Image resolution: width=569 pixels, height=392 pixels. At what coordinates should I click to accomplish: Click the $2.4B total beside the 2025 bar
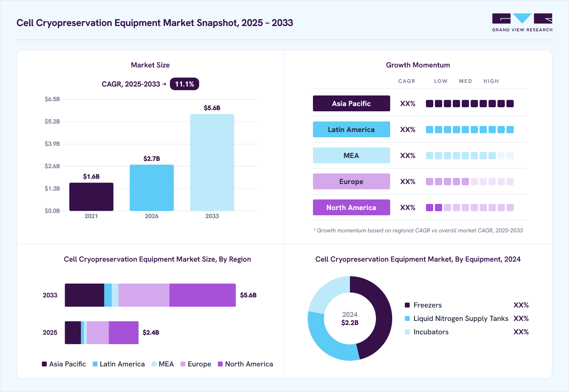[151, 333]
